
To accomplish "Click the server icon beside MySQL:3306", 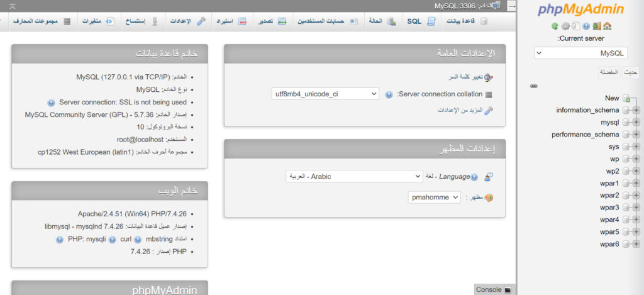I will coord(496,6).
